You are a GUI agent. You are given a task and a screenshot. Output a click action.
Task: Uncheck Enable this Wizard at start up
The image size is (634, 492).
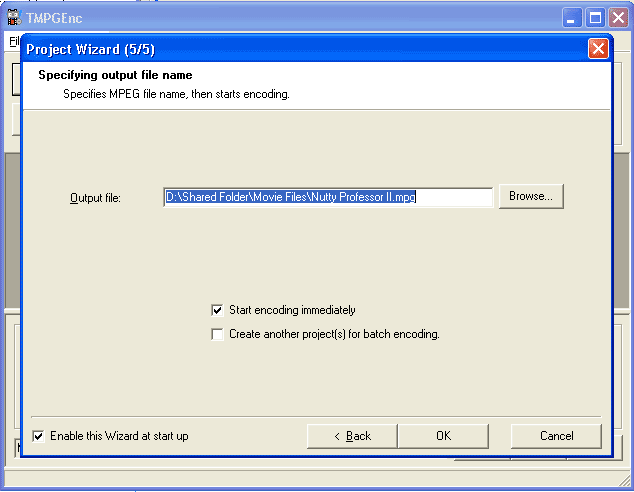[39, 436]
